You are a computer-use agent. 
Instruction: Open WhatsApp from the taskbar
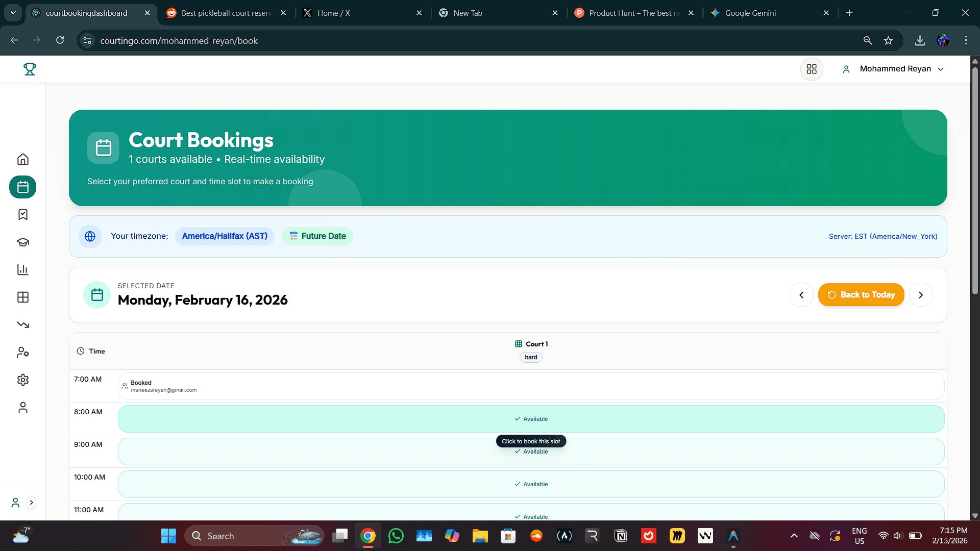tap(396, 536)
